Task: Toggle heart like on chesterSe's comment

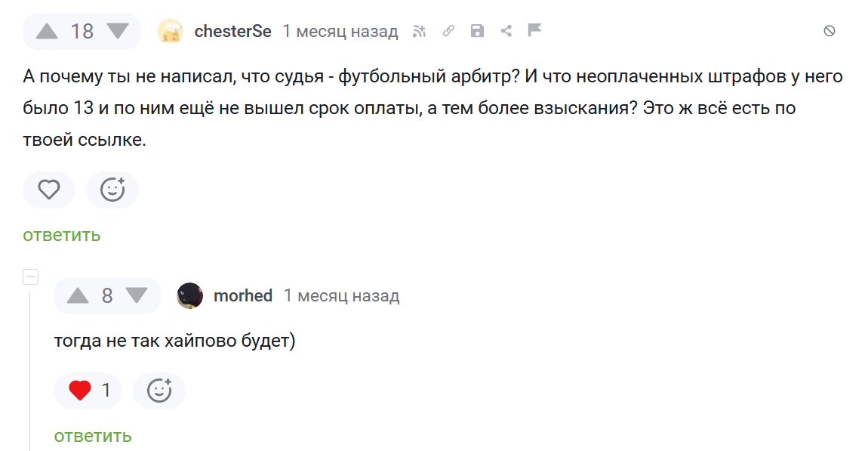Action: tap(49, 190)
